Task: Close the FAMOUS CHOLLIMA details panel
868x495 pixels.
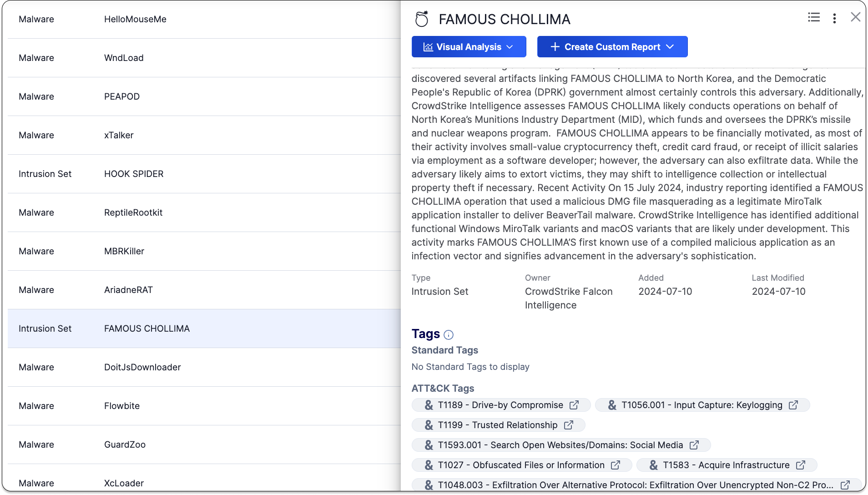Action: point(855,17)
